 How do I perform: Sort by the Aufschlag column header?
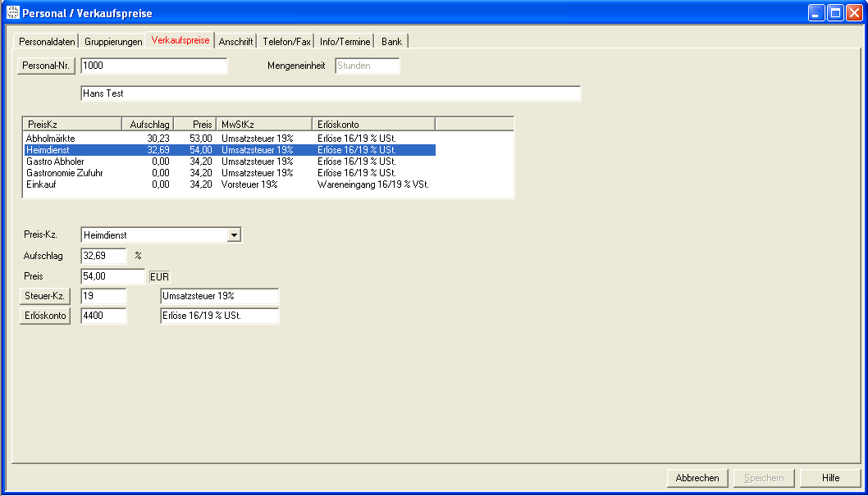coord(148,124)
